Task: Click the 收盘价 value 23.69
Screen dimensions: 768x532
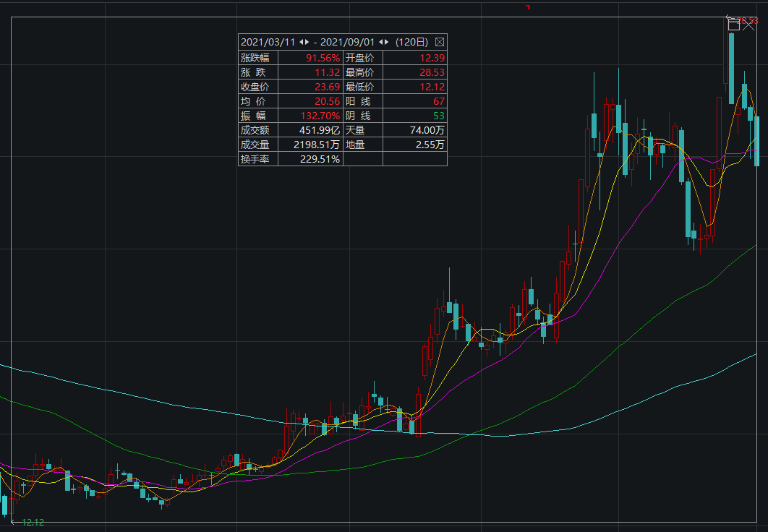Action: 327,87
